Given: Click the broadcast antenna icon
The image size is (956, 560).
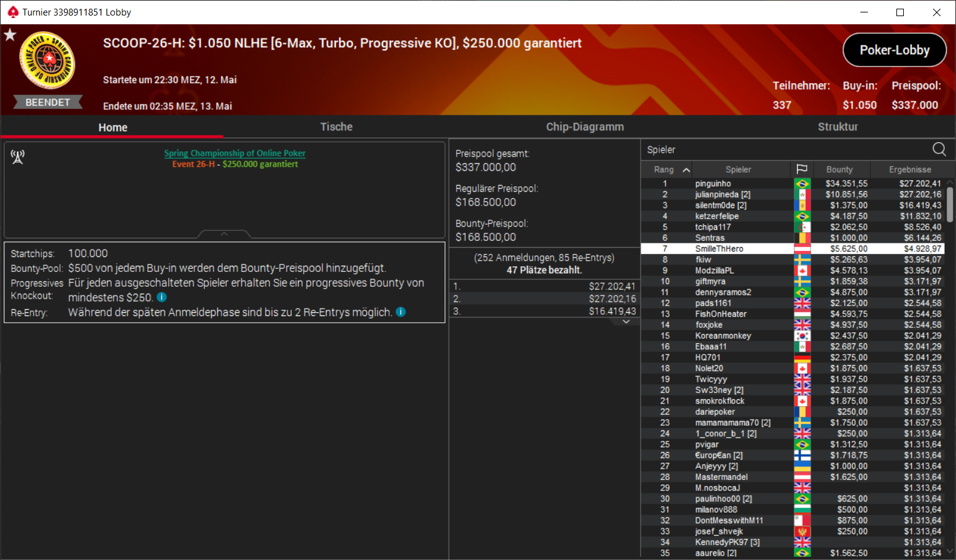Looking at the screenshot, I should pos(17,157).
